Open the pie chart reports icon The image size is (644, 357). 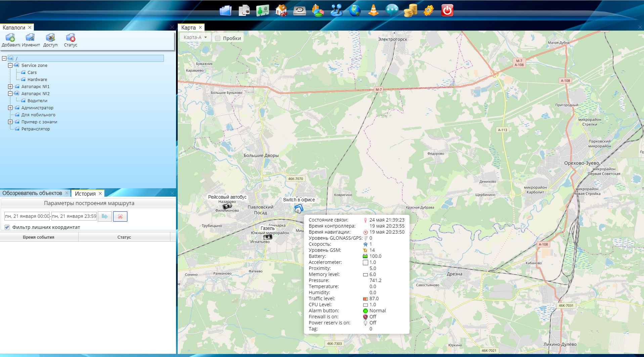tap(318, 10)
